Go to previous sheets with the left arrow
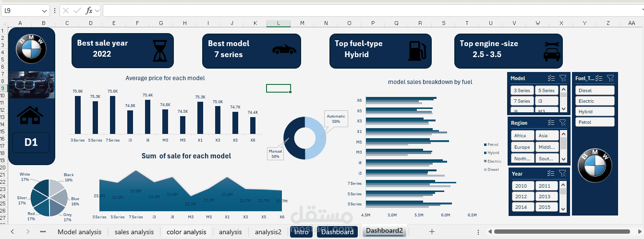The image size is (644, 239). click(x=12, y=232)
